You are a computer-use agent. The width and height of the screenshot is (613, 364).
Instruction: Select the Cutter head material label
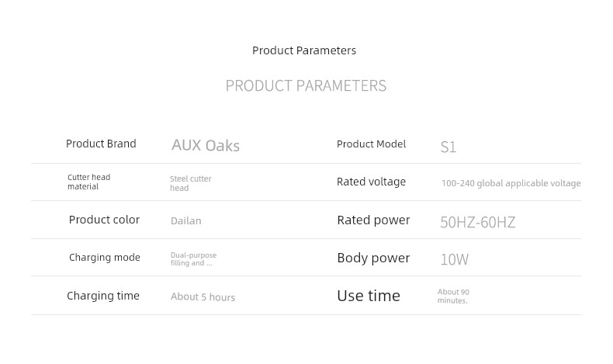tap(88, 182)
